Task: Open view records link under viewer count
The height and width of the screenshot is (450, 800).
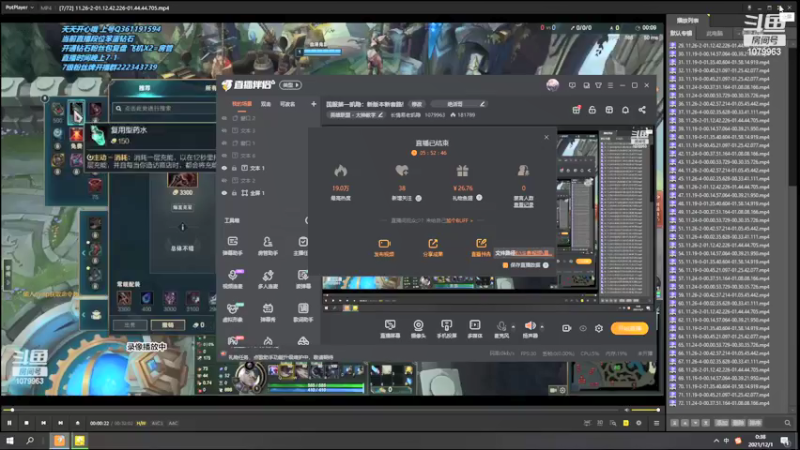Action: (523, 205)
